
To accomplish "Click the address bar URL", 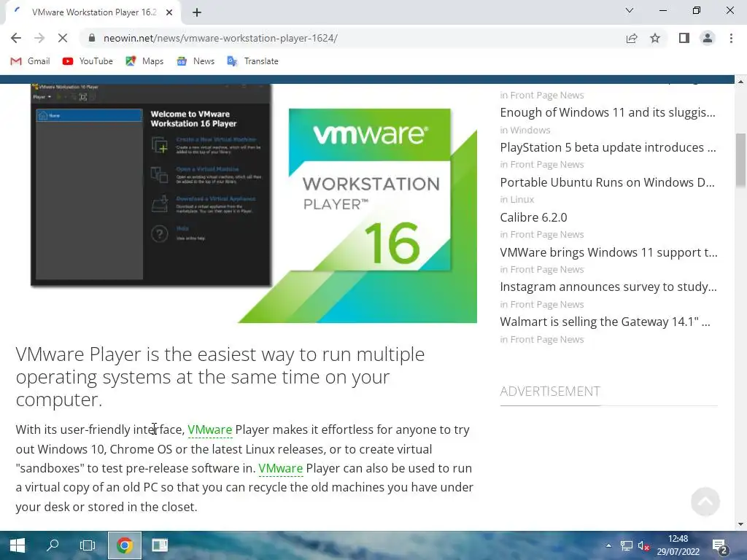I will pyautogui.click(x=220, y=38).
